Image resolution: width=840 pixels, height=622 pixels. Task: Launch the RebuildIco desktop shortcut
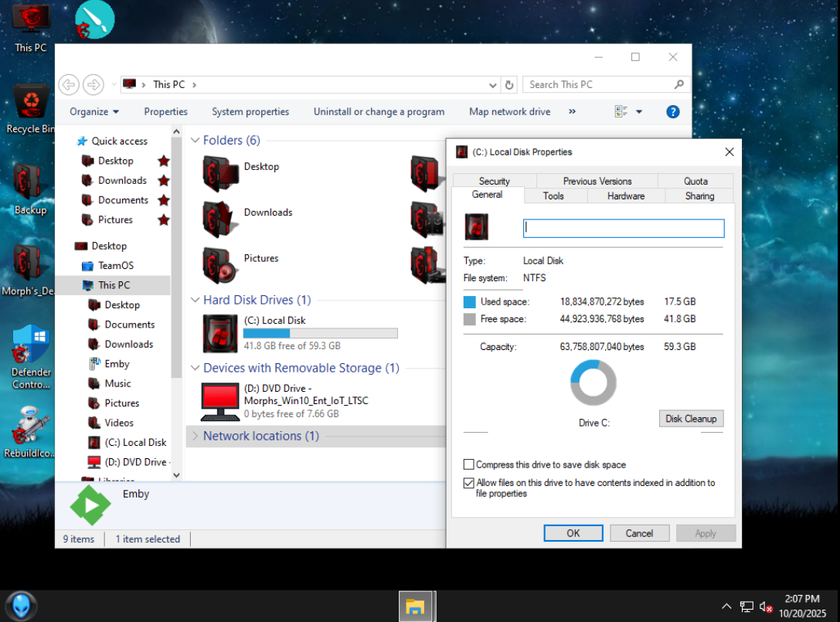[x=29, y=432]
